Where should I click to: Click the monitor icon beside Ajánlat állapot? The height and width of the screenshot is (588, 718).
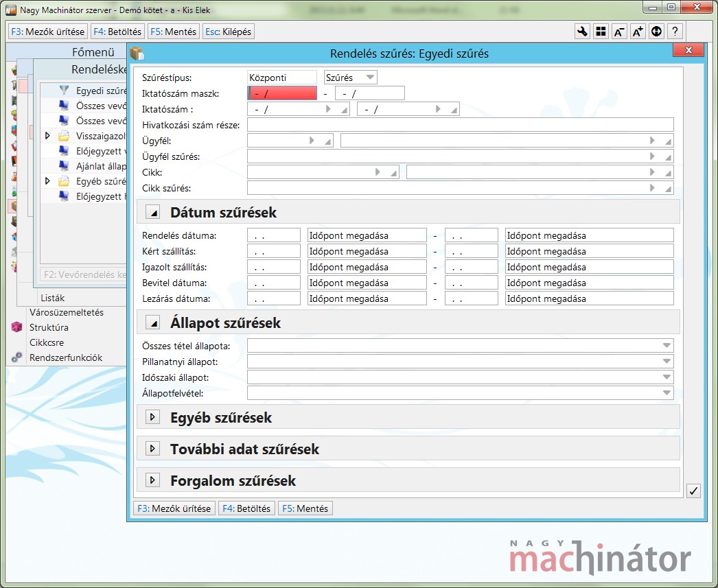point(64,166)
